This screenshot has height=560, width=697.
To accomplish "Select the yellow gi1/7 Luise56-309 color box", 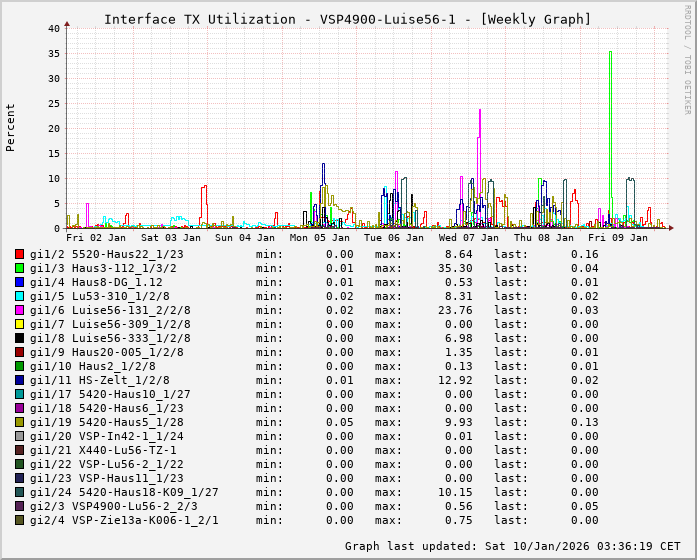I will click(x=20, y=324).
